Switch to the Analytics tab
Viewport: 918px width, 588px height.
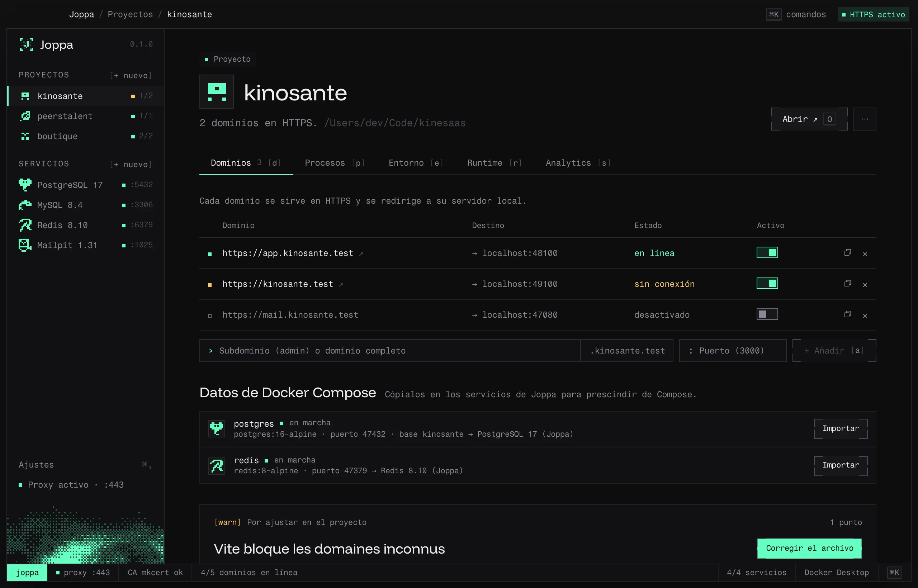[x=578, y=163]
